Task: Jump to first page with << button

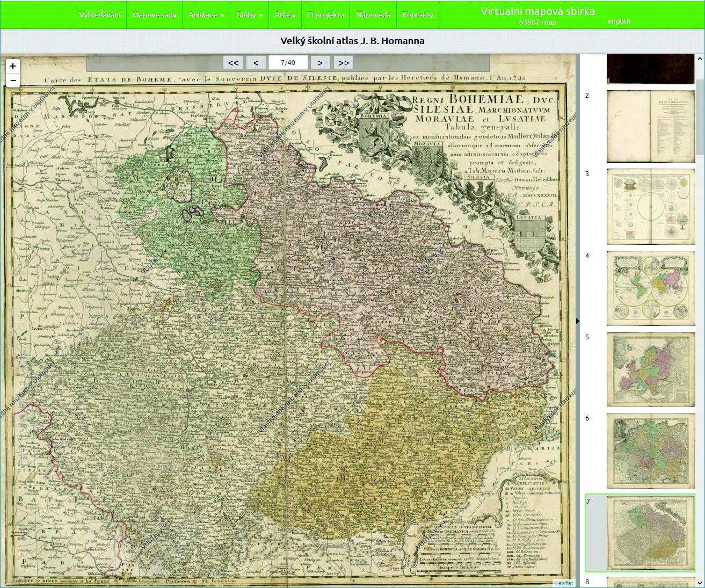Action: coord(233,63)
